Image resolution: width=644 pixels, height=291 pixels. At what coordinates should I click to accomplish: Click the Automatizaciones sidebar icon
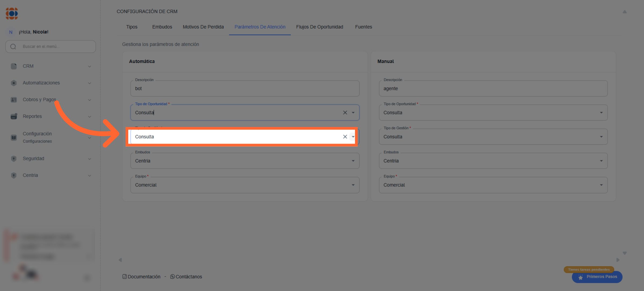coord(14,83)
